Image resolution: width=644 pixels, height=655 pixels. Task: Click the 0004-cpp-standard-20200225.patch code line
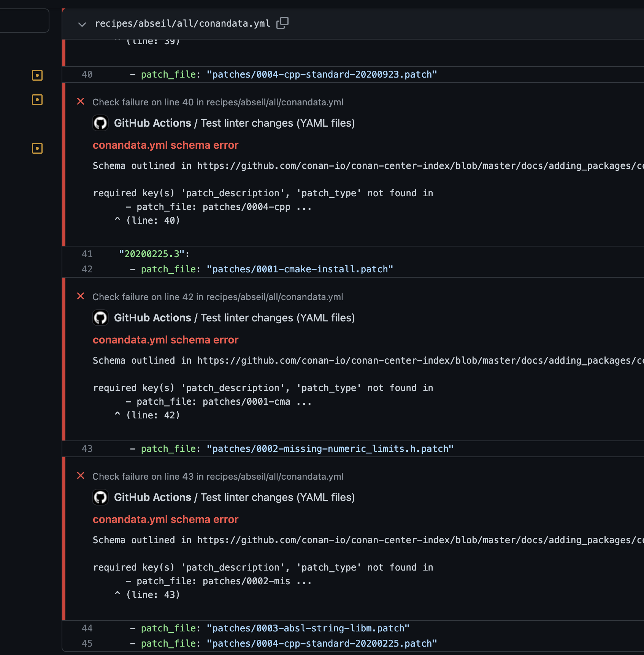coord(283,643)
